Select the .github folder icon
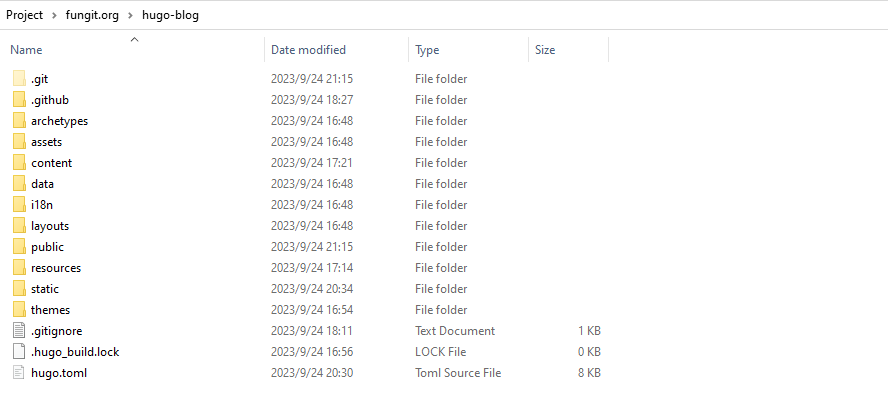888x410 pixels. (x=19, y=99)
